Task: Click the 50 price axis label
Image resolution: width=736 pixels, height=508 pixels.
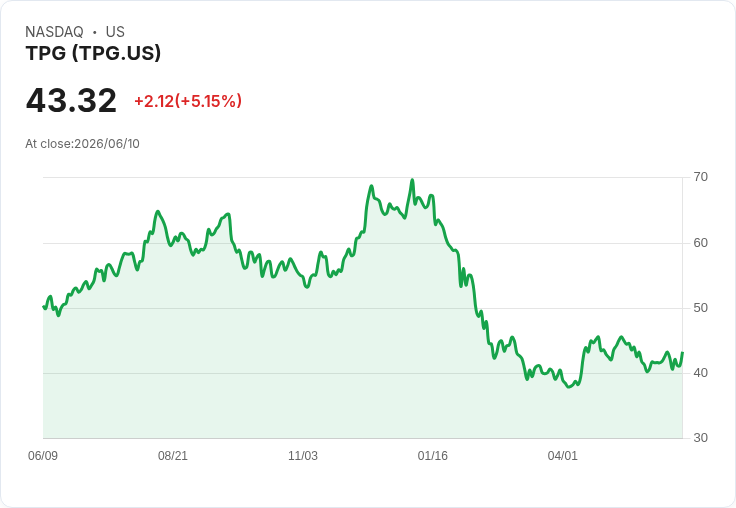Action: (700, 308)
